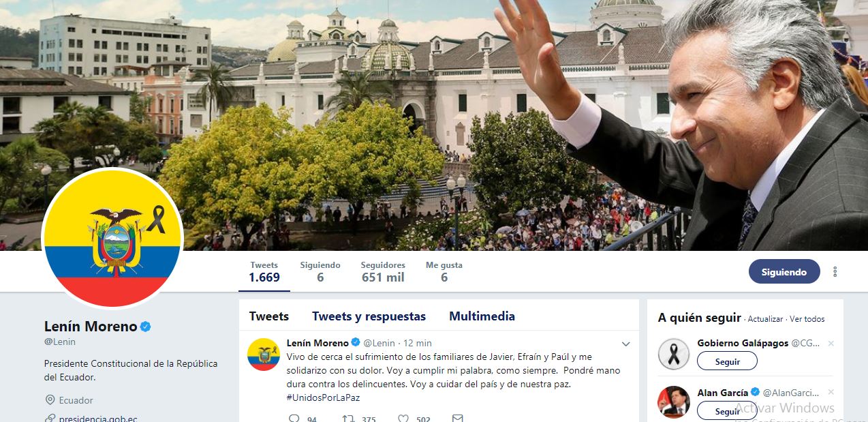This screenshot has width=868, height=422.
Task: Switch to the Multimedia tab
Action: tap(482, 316)
